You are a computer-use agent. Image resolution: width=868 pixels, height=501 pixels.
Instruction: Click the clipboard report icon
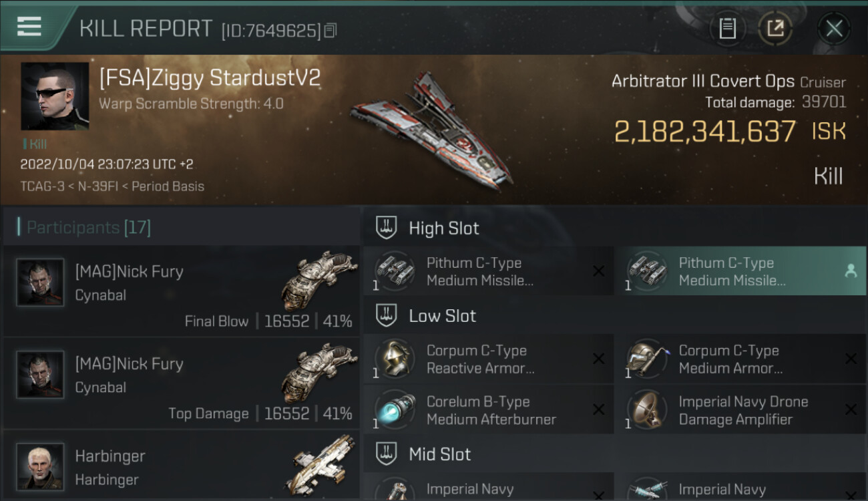(727, 29)
